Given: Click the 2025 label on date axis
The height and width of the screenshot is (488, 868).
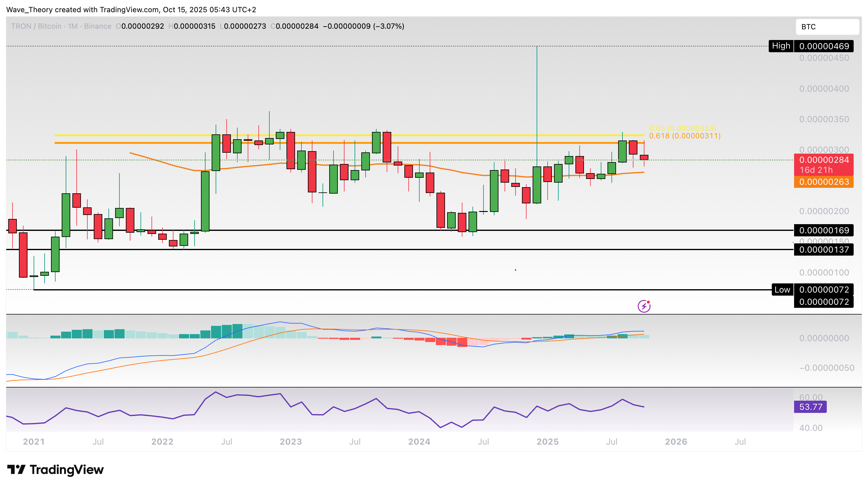Looking at the screenshot, I should [x=548, y=442].
